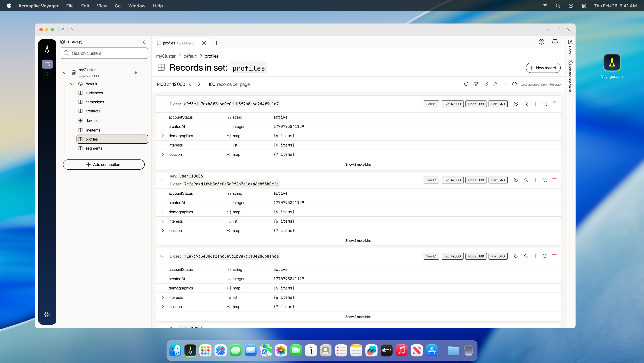Open the Go menu
Screen dimensions: 644x363
click(x=118, y=6)
